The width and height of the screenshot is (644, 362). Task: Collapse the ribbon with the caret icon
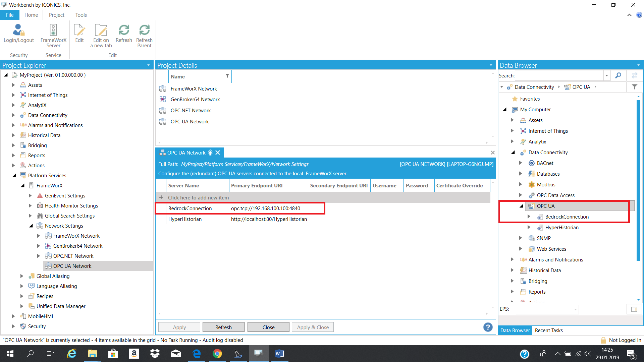(x=629, y=15)
